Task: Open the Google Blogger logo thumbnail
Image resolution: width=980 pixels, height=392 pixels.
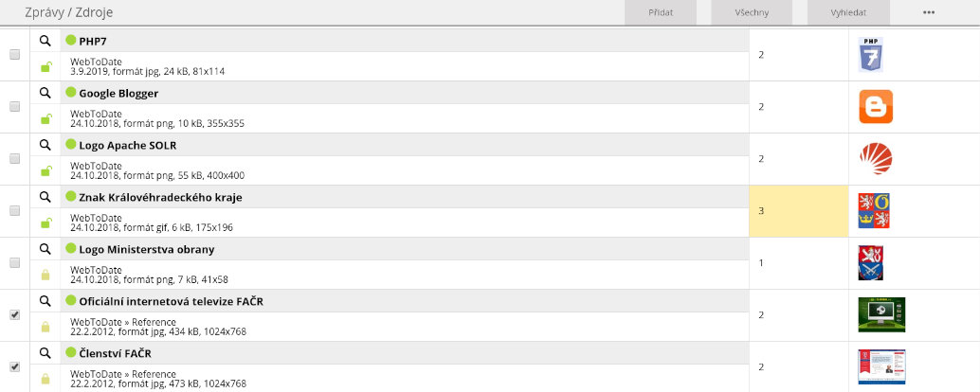Action: (x=875, y=107)
